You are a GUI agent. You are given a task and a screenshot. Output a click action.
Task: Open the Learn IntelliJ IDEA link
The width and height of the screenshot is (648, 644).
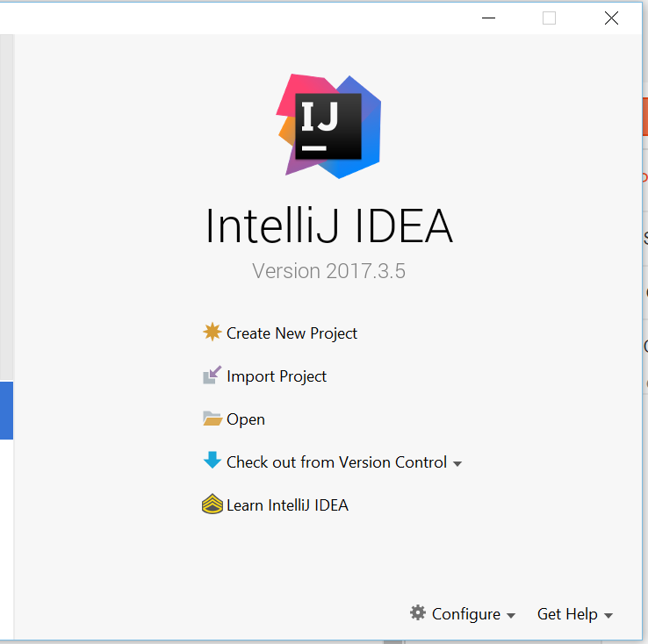click(288, 505)
